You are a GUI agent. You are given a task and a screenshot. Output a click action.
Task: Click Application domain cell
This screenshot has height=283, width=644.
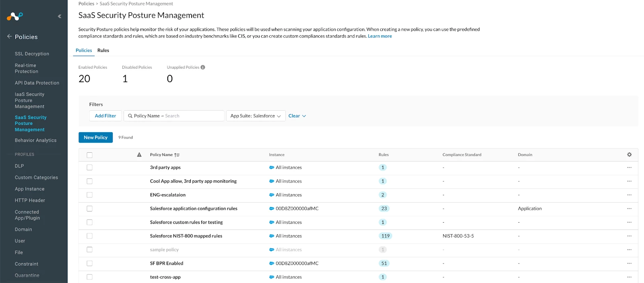(x=530, y=209)
